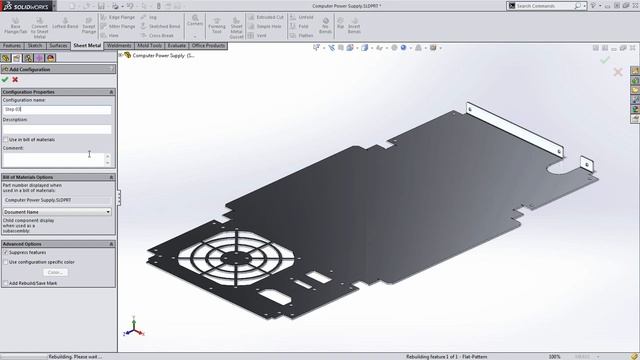Click the viewport green confirm checkmark
Screen dimensions: 640x360
coord(605,60)
